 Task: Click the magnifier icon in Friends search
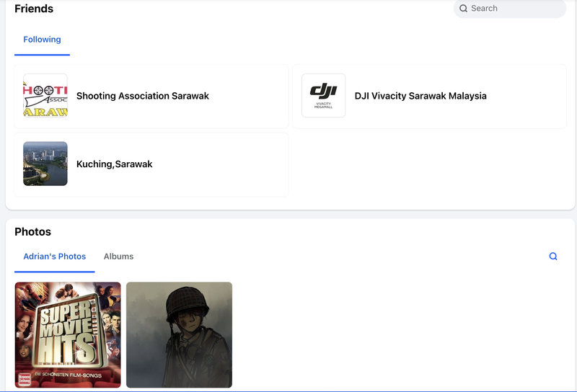[x=463, y=9]
